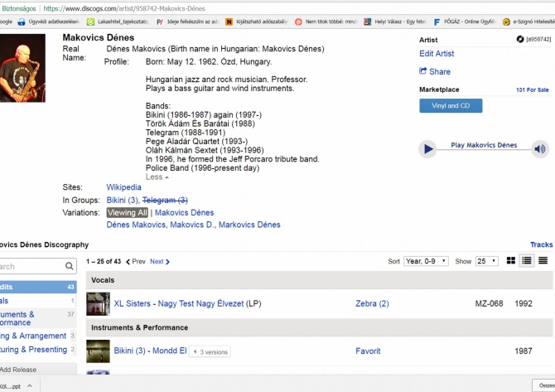Expand the 3 versions of Mondd El

point(210,352)
